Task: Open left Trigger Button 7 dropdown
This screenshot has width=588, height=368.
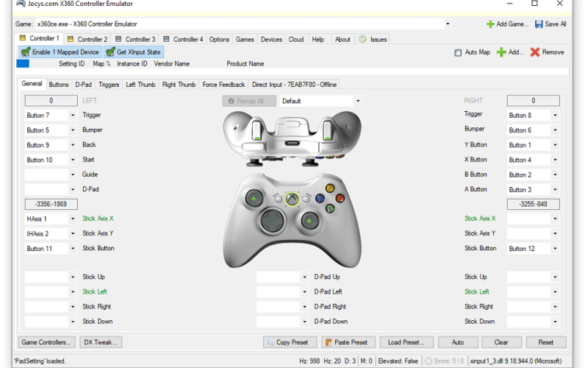Action: pyautogui.click(x=73, y=116)
